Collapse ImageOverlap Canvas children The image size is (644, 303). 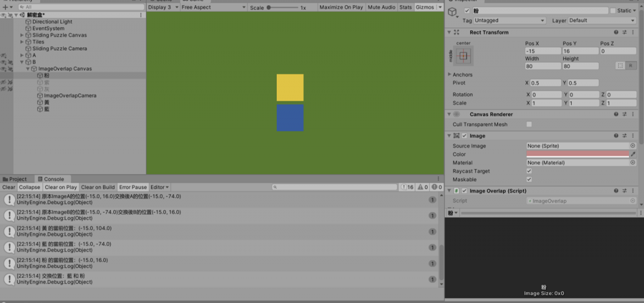pos(28,69)
